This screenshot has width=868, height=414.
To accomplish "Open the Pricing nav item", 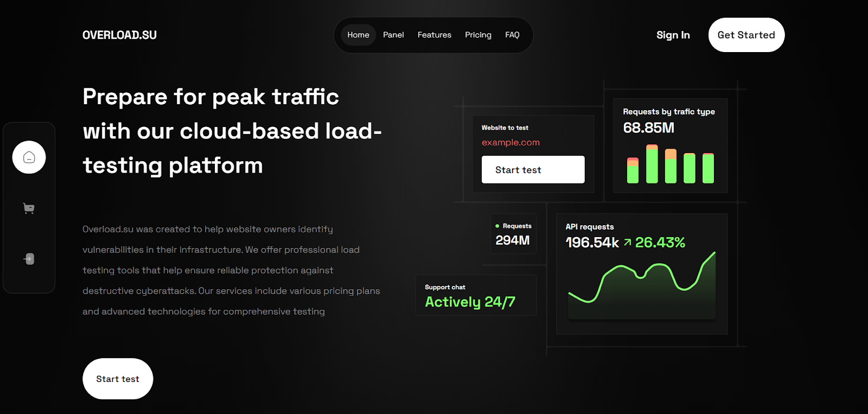I will 478,35.
